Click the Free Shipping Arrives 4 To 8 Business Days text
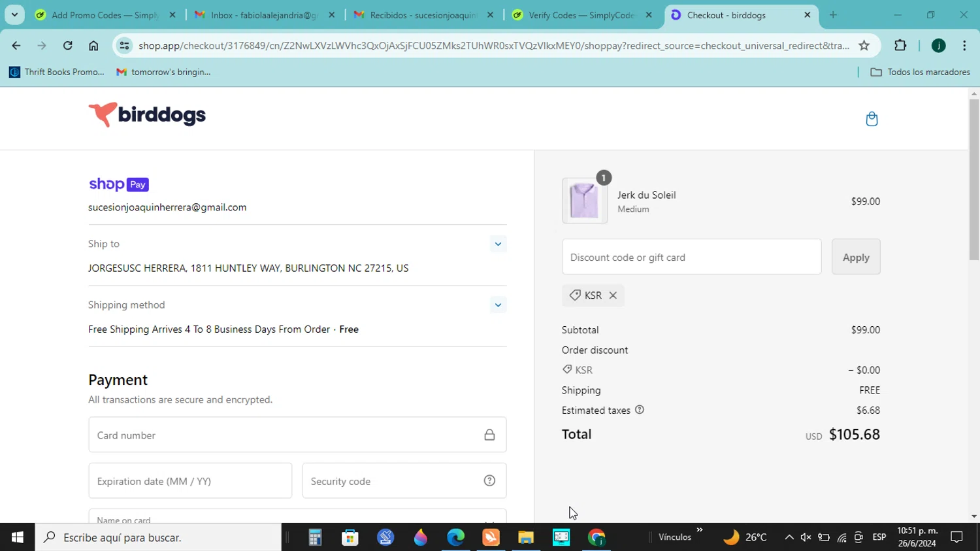 209,329
